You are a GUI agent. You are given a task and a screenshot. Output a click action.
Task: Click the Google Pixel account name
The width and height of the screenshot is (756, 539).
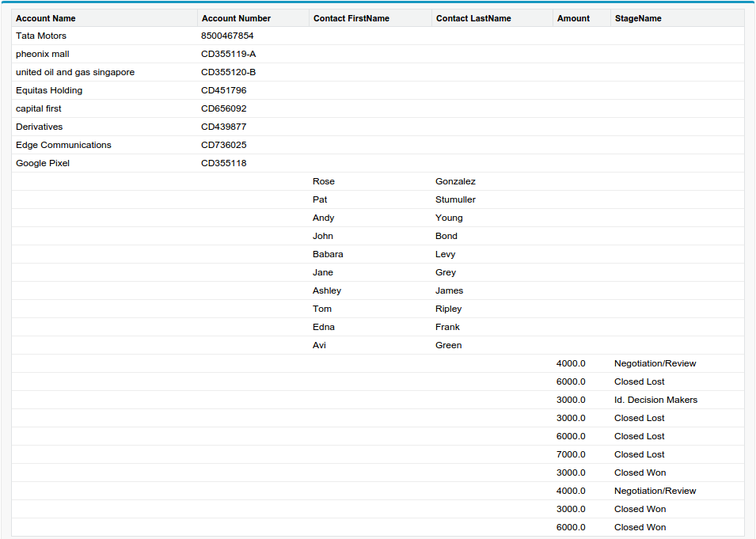[43, 163]
